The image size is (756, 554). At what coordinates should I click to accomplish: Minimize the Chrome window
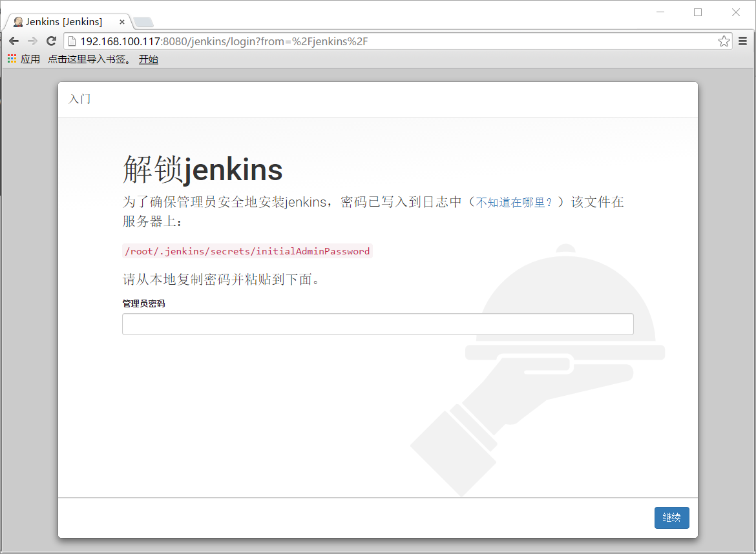pos(660,12)
